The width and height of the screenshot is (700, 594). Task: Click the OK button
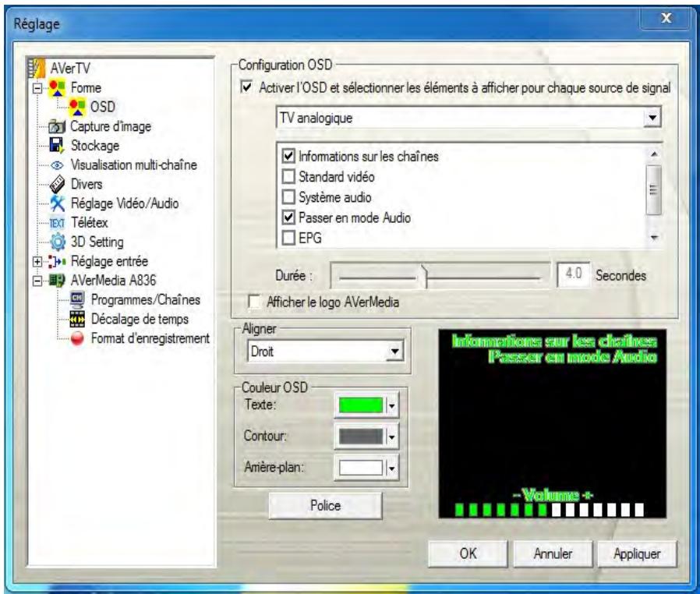468,553
